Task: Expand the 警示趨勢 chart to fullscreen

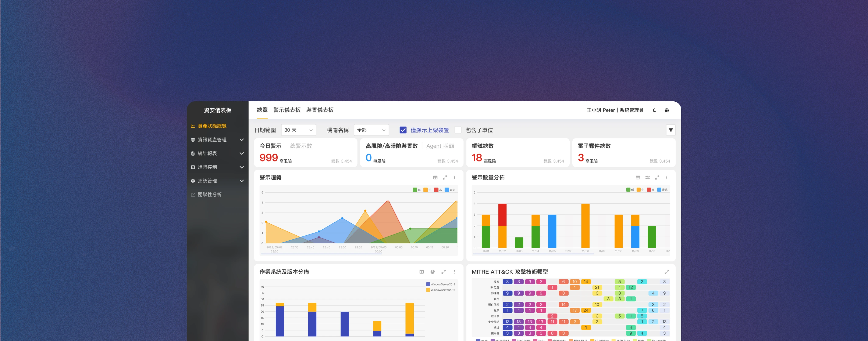Action: 445,177
